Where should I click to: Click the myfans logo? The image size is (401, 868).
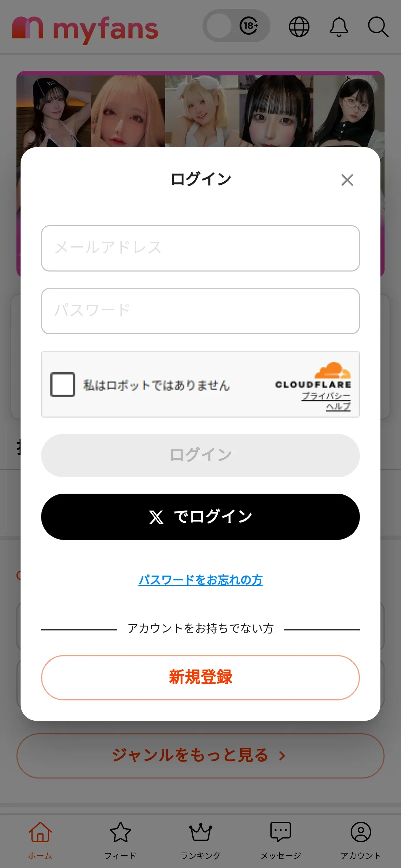coord(85,29)
